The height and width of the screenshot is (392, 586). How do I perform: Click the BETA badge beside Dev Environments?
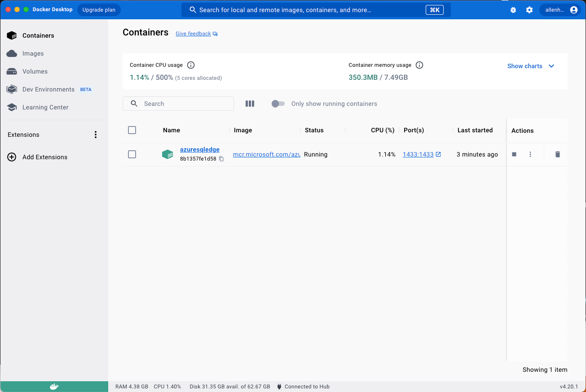tap(86, 90)
